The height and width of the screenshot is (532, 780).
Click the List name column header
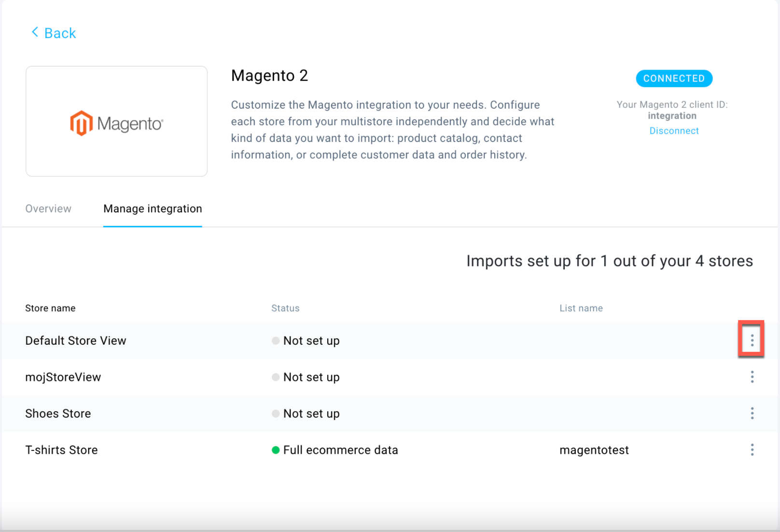pos(581,308)
